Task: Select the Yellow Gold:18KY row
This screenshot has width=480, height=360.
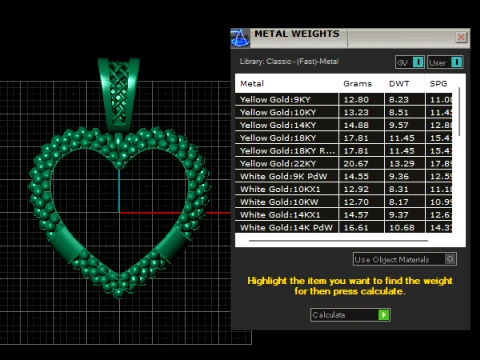Action: 344,138
